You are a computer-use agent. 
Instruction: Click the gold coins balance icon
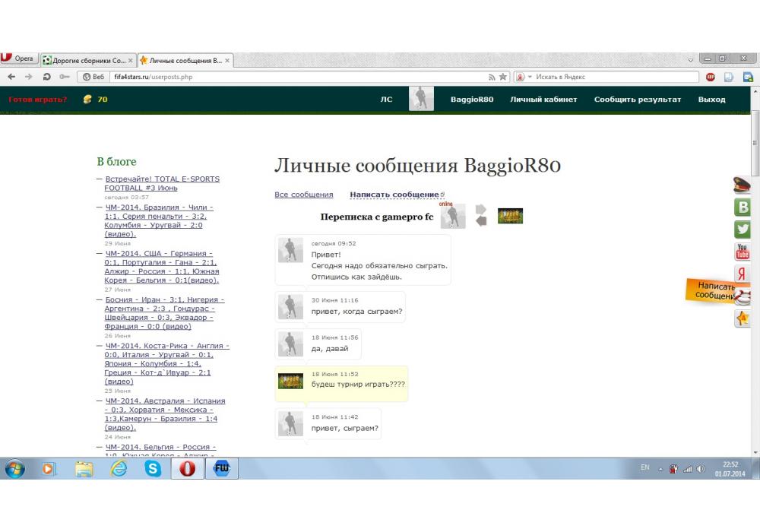pyautogui.click(x=88, y=100)
